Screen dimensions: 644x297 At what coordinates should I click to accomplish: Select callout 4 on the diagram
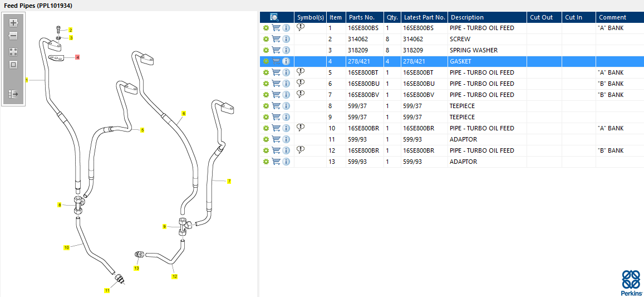pyautogui.click(x=77, y=57)
